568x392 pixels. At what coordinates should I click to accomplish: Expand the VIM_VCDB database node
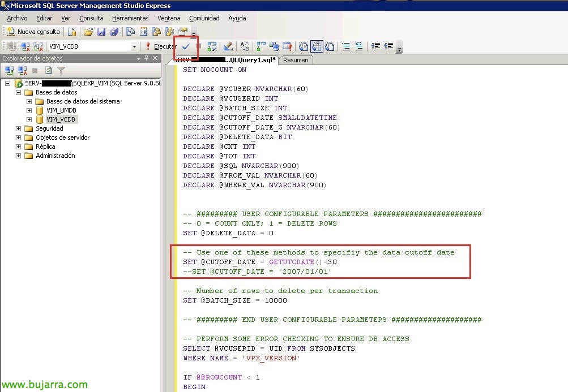(x=29, y=119)
